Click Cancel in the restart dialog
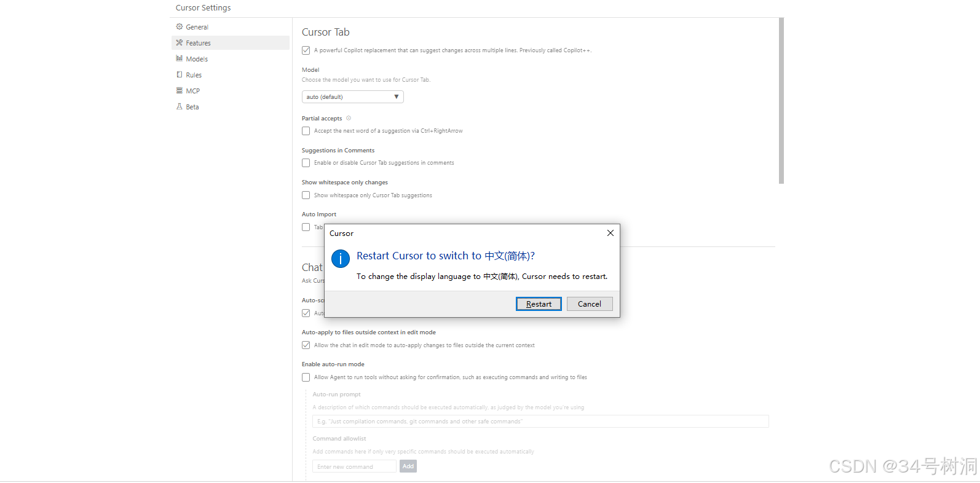 point(590,304)
